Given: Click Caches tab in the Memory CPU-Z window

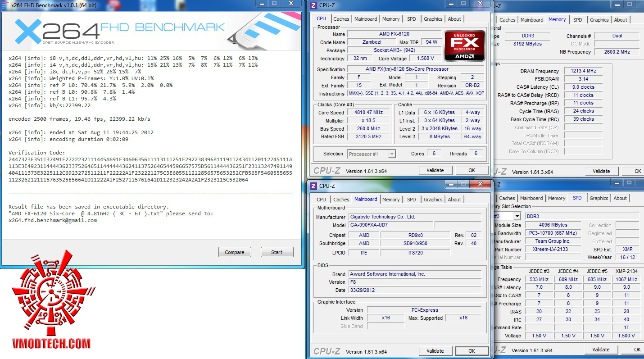Looking at the screenshot, I should tap(508, 20).
